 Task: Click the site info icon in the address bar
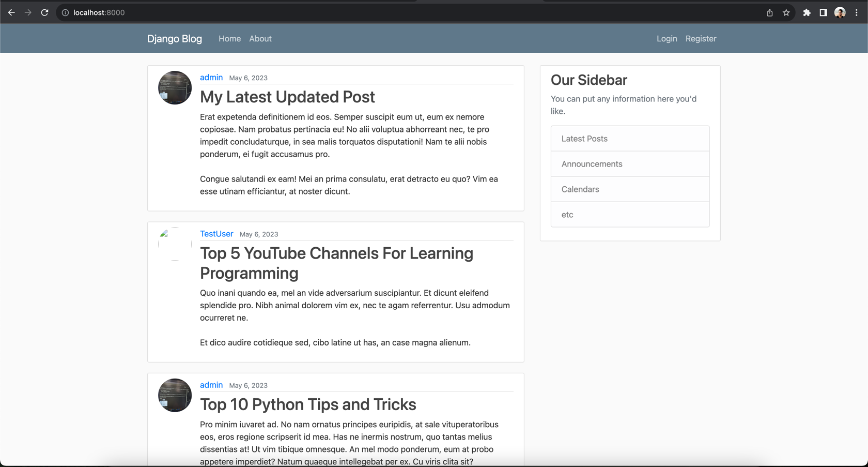(x=65, y=12)
